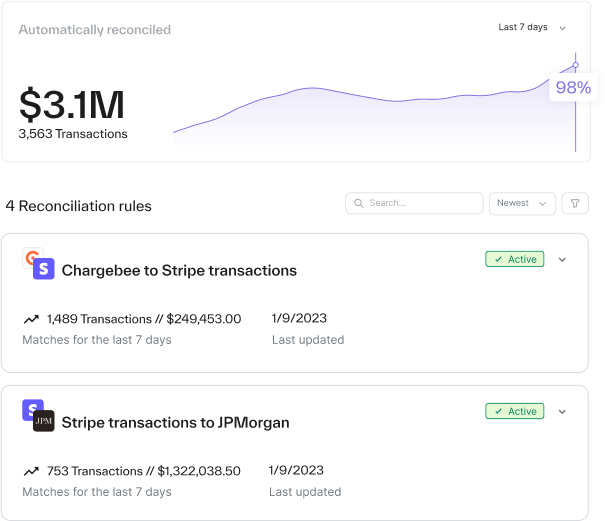Click Stripe icon in Chargebee rule card
This screenshot has width=605, height=521.
point(43,269)
